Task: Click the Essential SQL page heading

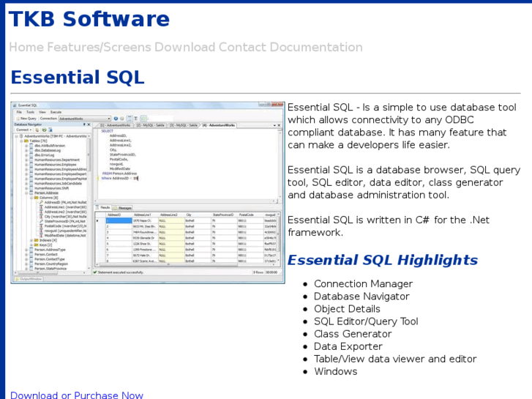Action: (x=78, y=78)
